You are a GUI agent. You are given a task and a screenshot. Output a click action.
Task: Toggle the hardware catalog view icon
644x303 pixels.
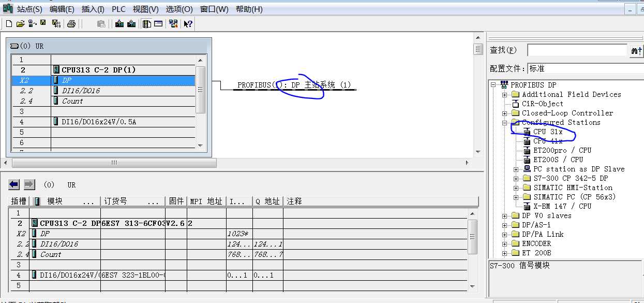(147, 24)
